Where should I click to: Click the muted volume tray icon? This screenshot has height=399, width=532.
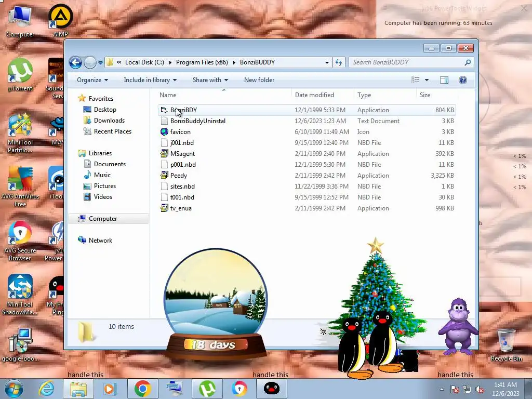[x=480, y=390]
